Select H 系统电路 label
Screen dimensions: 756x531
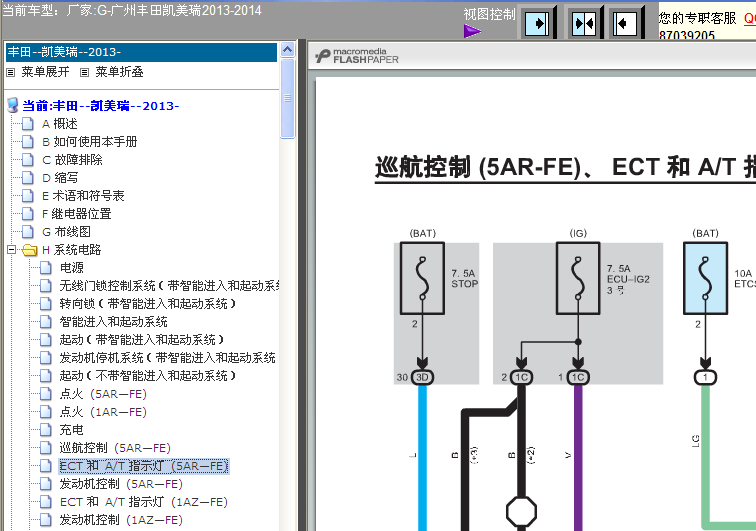click(x=71, y=250)
